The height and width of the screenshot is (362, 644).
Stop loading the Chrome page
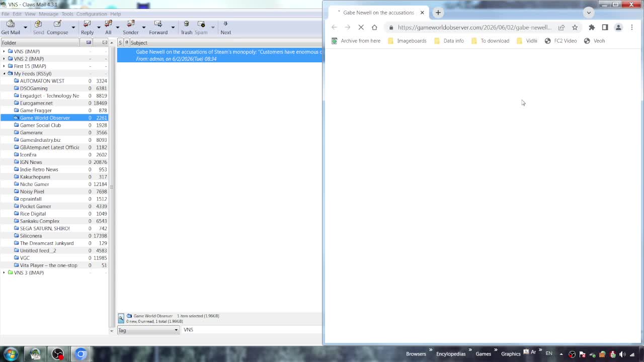361,27
